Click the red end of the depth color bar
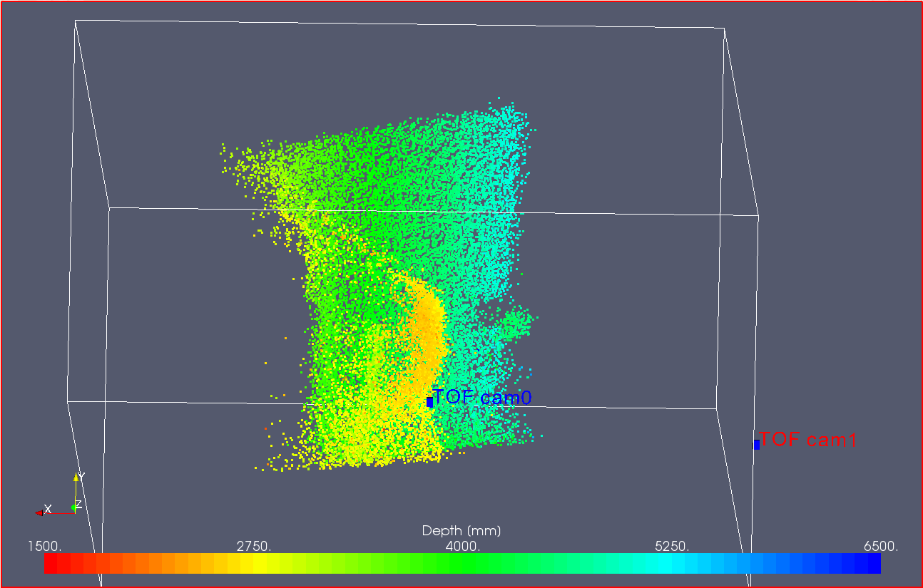The width and height of the screenshot is (923, 588). (51, 563)
